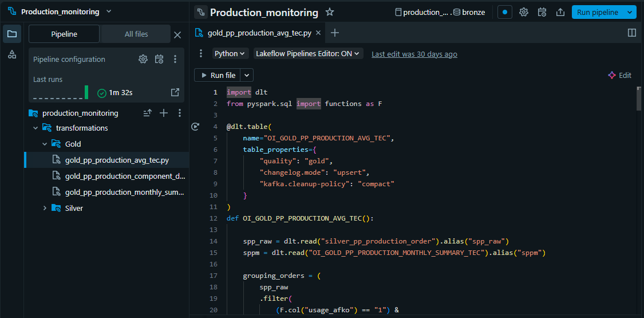Add new item to production_monitoring folder
This screenshot has width=644, height=318.
[x=164, y=113]
